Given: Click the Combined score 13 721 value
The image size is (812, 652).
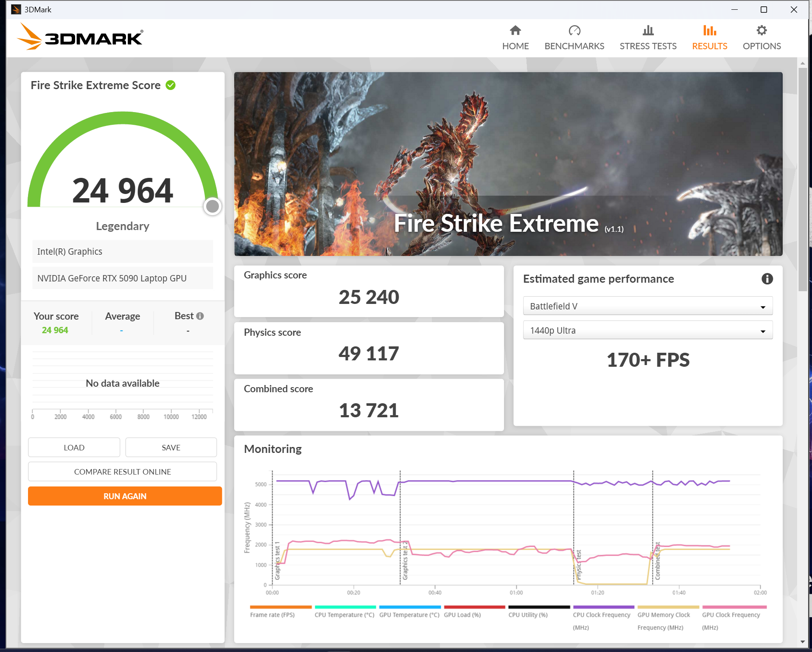Looking at the screenshot, I should pos(369,410).
